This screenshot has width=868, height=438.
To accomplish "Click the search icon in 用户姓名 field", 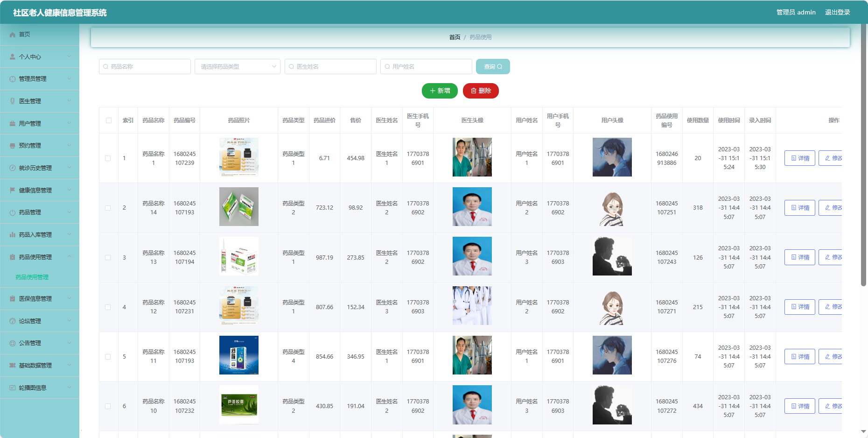I will pyautogui.click(x=387, y=67).
